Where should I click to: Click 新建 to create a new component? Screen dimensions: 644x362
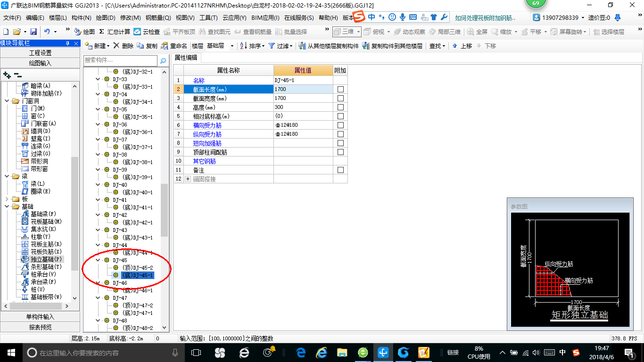pyautogui.click(x=98, y=46)
